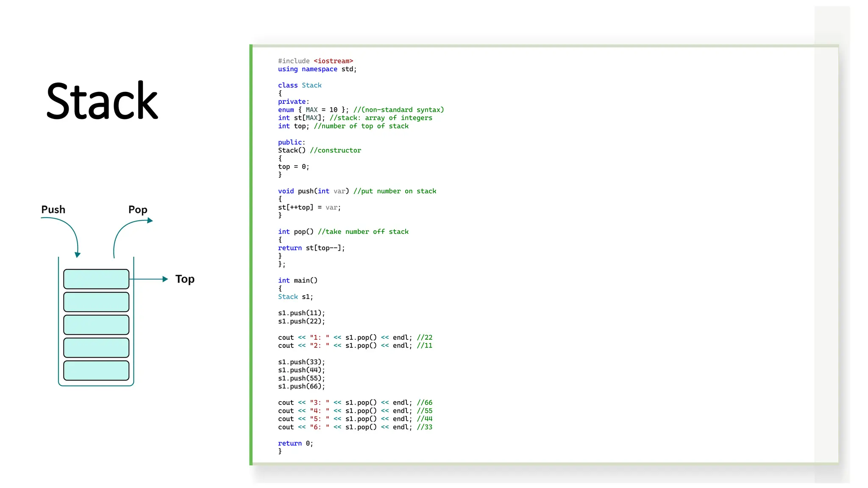Click the "return st[top--];" statement
Screen dimensions: 868x488
(x=312, y=248)
